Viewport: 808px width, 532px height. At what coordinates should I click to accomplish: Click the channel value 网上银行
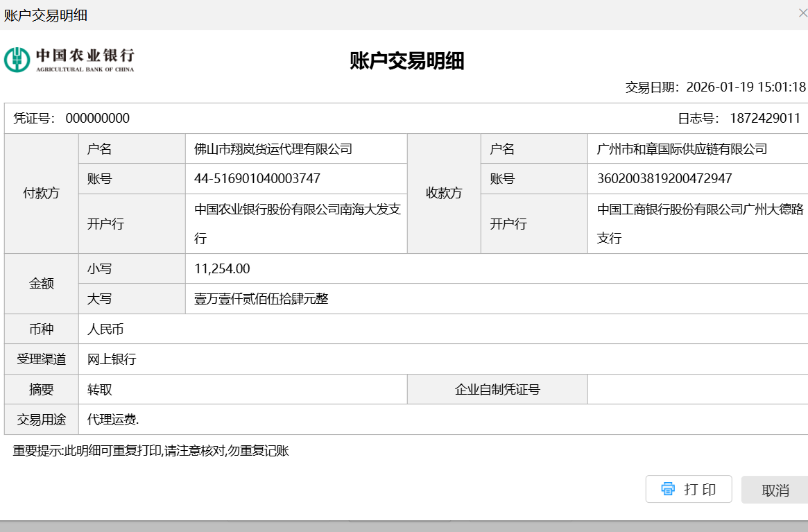[112, 359]
